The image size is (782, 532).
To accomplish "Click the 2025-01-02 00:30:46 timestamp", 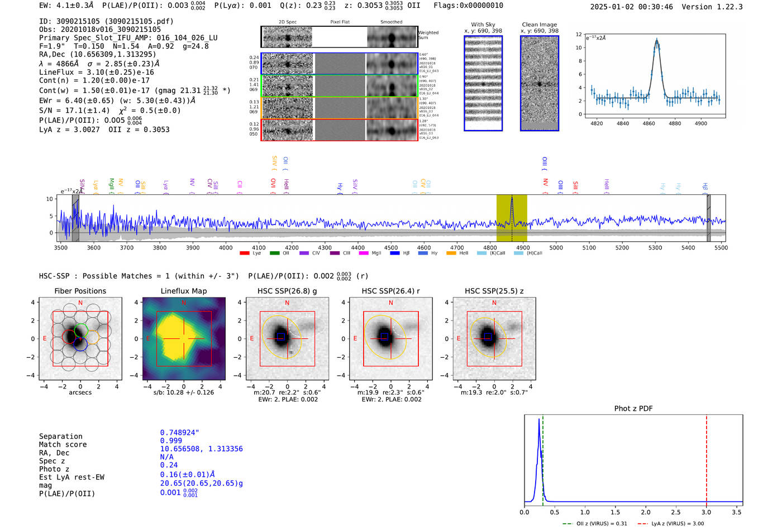I will click(x=632, y=7).
